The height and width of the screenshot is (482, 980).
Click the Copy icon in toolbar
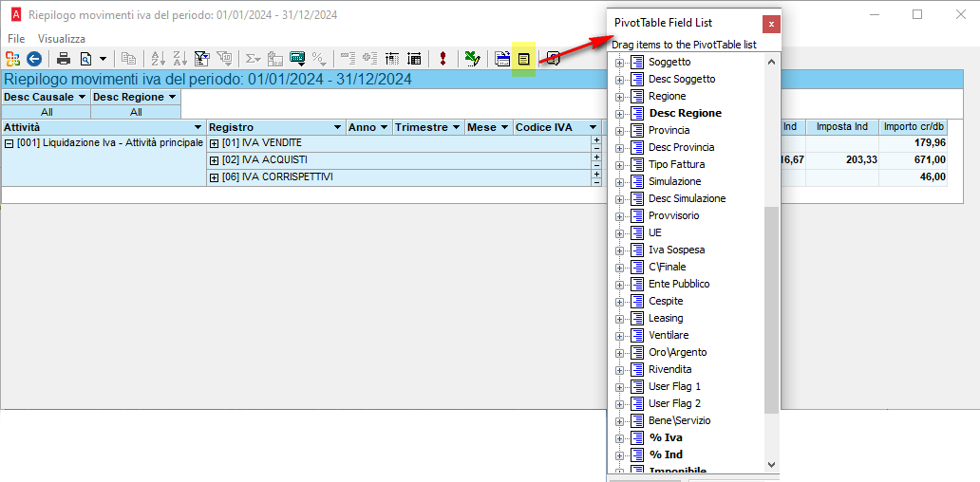point(129,59)
